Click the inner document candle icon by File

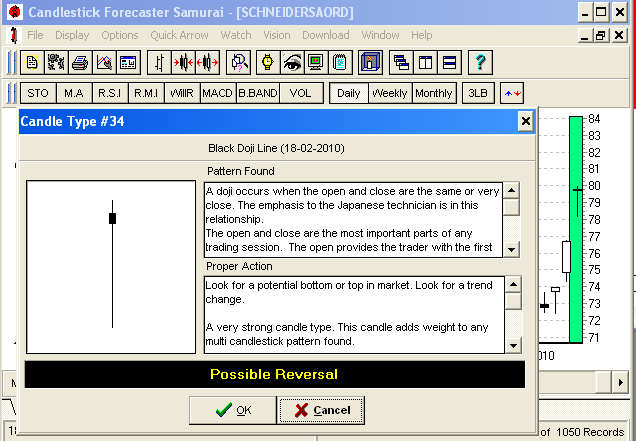tap(13, 35)
